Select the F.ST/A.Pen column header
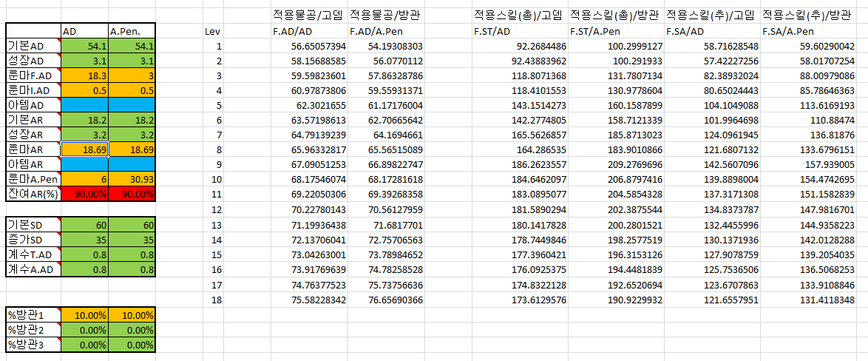Screen dimensions: 868x361 coord(616,32)
